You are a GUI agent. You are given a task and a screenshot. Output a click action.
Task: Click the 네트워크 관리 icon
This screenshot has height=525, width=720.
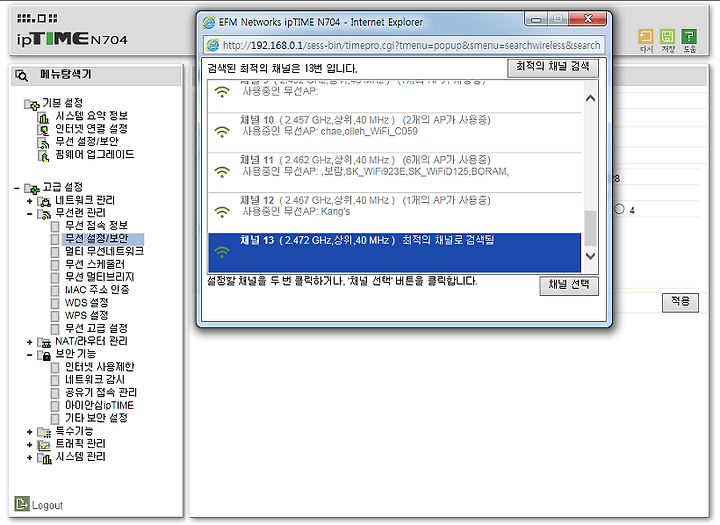point(44,201)
